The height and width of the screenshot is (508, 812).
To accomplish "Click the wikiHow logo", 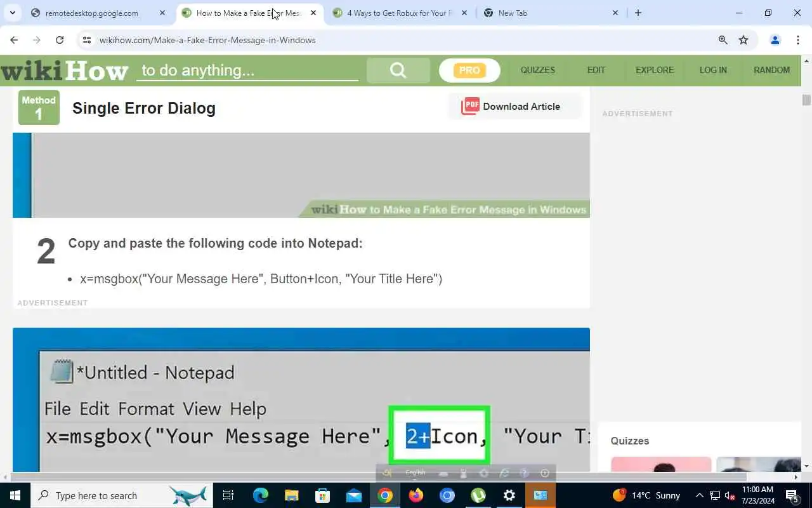I will pyautogui.click(x=64, y=70).
